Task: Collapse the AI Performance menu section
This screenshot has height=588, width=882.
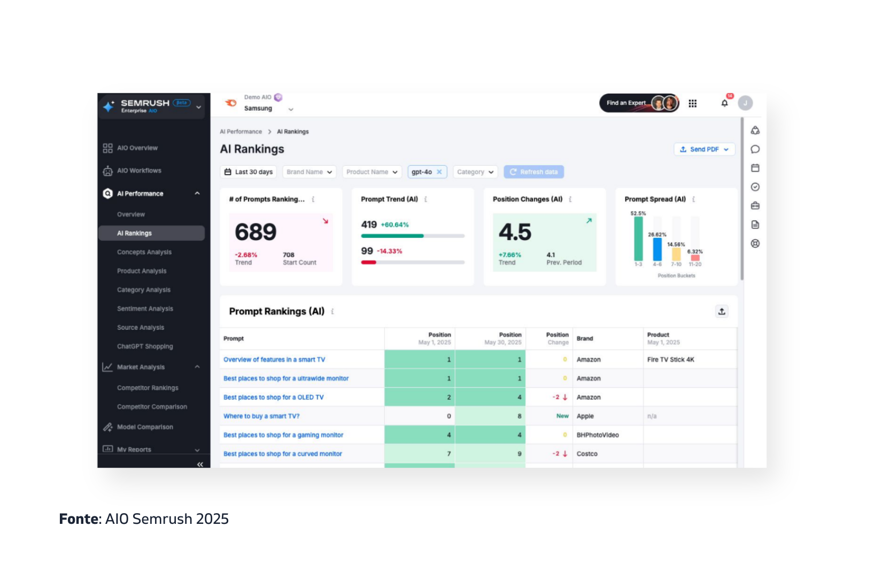Action: point(197,194)
